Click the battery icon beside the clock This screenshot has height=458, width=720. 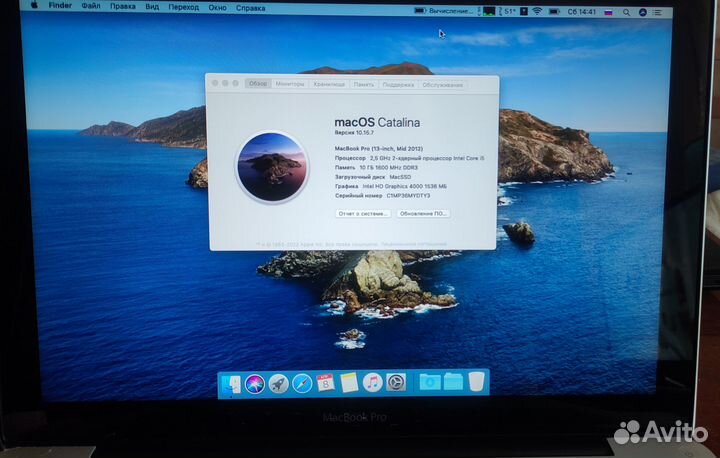pyautogui.click(x=554, y=12)
